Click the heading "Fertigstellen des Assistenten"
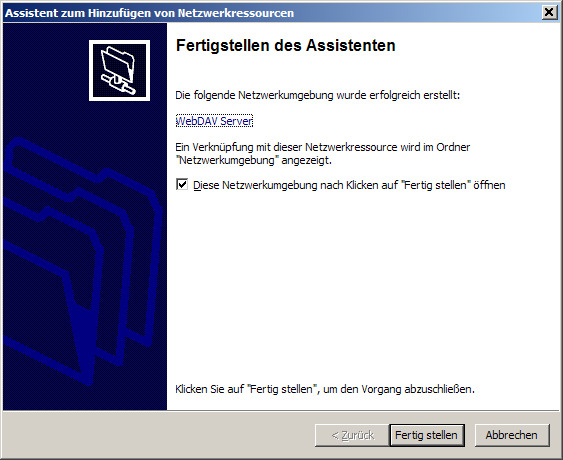Screen dimensions: 563x460 285,46
